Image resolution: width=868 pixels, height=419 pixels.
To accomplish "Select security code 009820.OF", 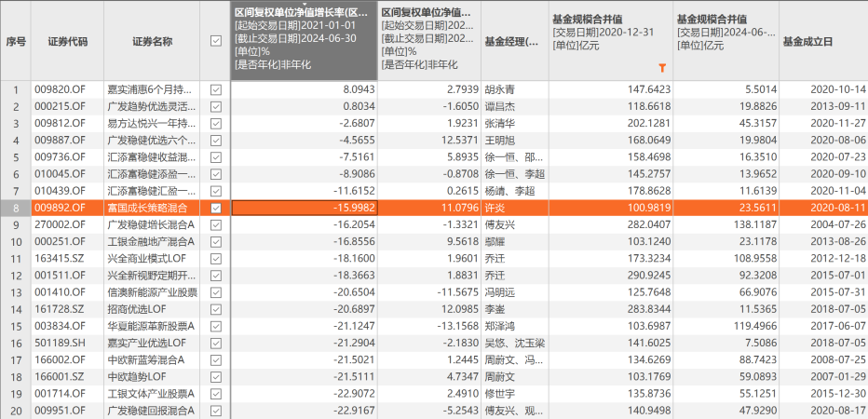I will click(60, 89).
